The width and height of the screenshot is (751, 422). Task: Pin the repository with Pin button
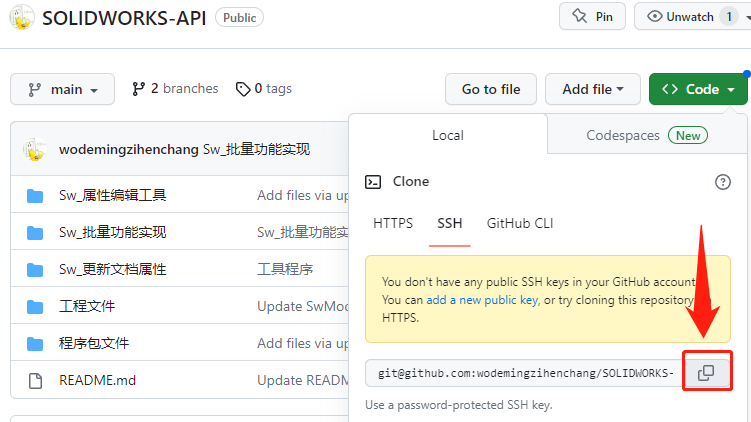click(592, 16)
